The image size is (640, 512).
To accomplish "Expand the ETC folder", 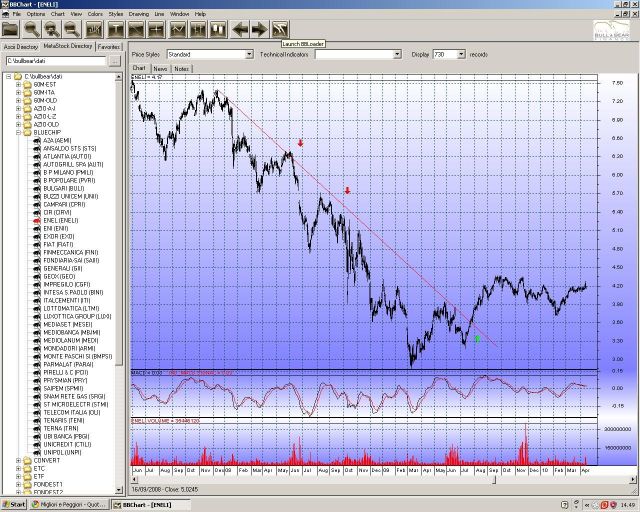I will click(18, 469).
